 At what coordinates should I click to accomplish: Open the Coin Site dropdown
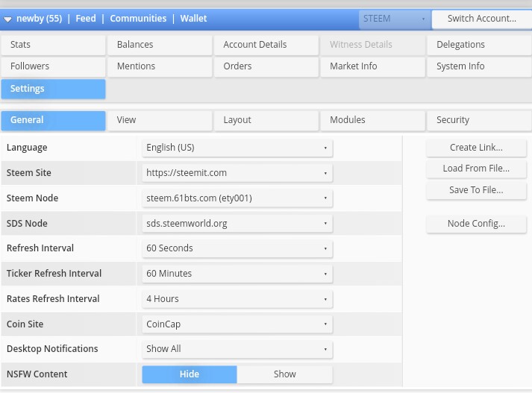tap(237, 324)
